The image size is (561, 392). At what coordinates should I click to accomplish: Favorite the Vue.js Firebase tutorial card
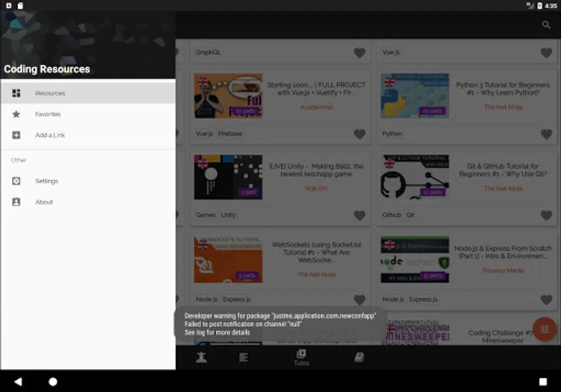[360, 134]
